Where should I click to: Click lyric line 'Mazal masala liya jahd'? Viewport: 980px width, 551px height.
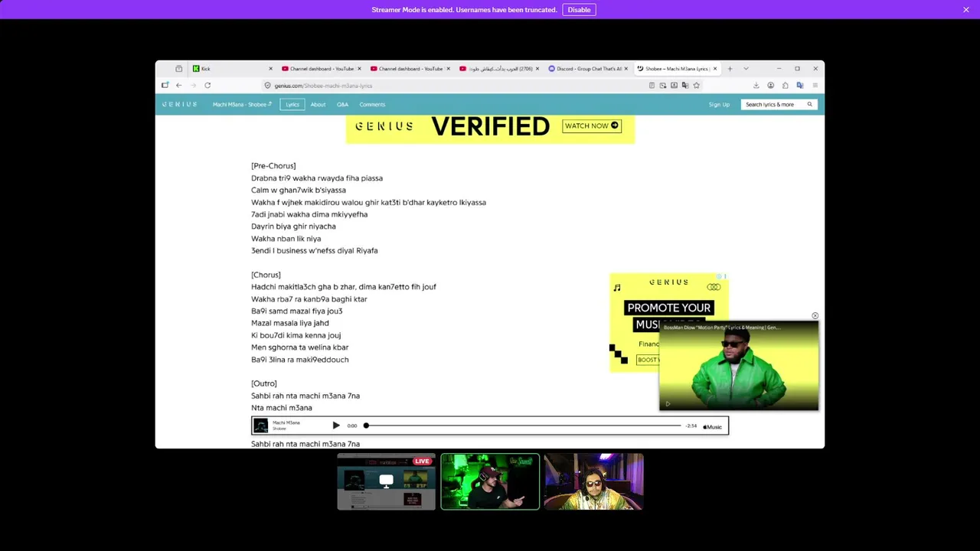tap(290, 323)
